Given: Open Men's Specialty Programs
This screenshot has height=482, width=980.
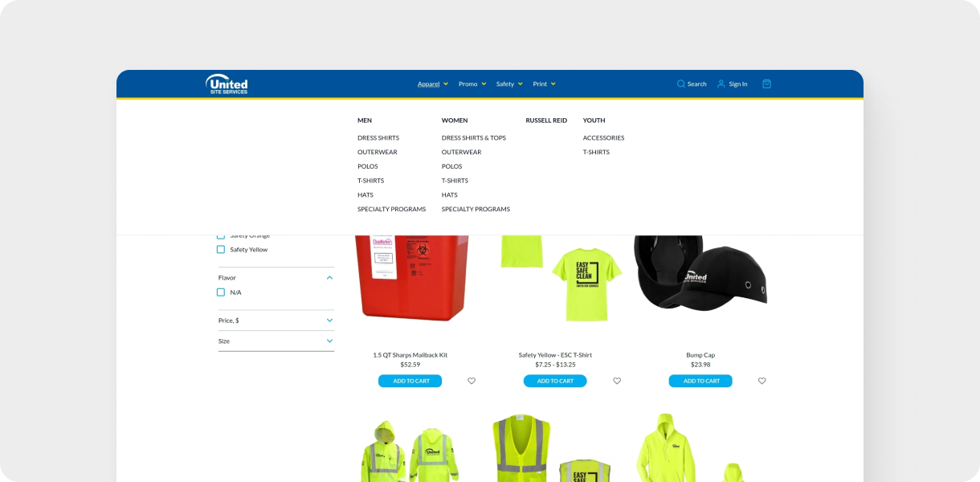Looking at the screenshot, I should tap(392, 210).
